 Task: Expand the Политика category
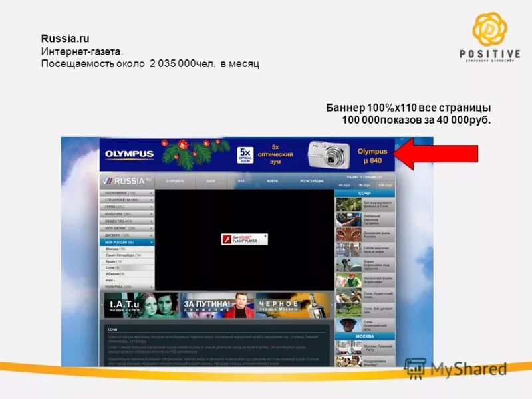pyautogui.click(x=127, y=287)
